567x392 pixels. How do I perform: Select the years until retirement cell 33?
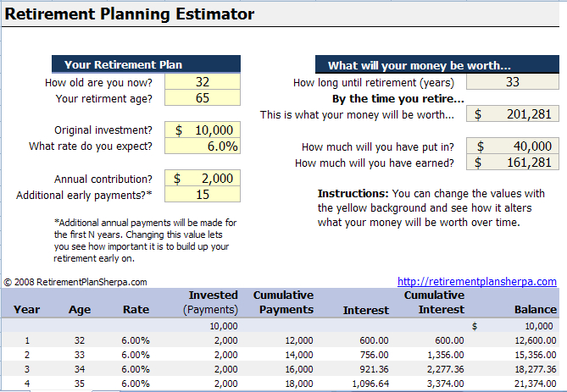pos(513,81)
